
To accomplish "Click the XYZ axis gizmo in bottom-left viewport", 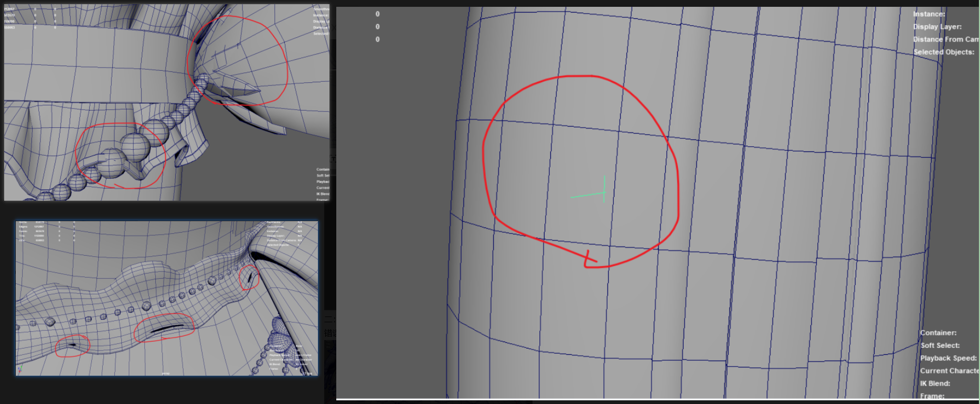I will (20, 370).
